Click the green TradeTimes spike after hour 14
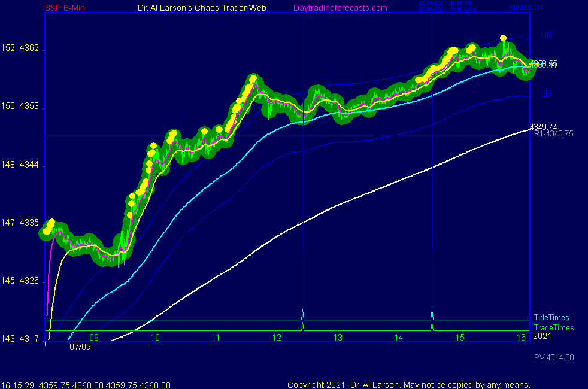Viewport: 588px width, 389px height. pos(432,327)
